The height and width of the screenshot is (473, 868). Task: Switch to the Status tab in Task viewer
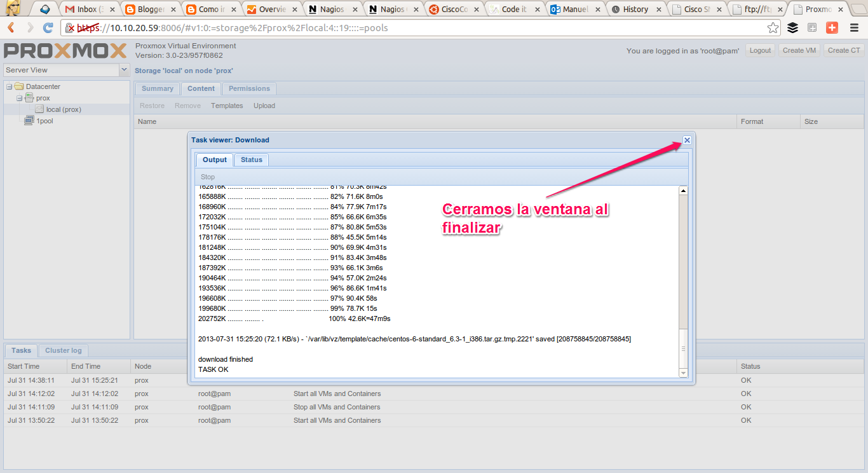tap(251, 160)
